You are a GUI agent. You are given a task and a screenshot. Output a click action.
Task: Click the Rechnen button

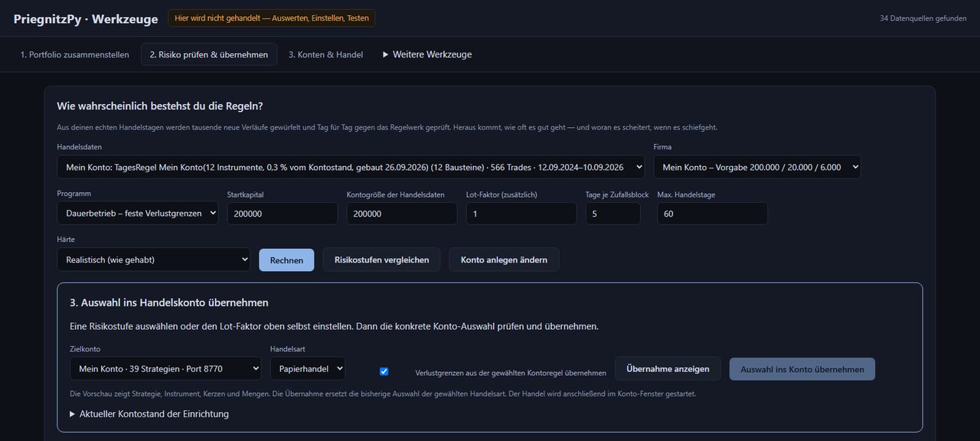click(286, 260)
